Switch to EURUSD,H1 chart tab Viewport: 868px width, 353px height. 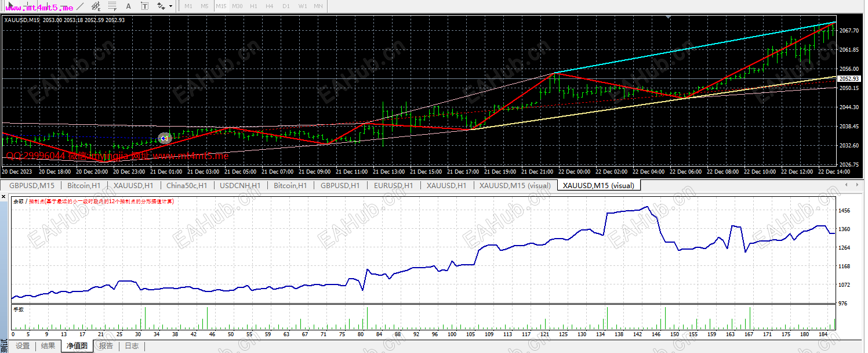click(393, 185)
